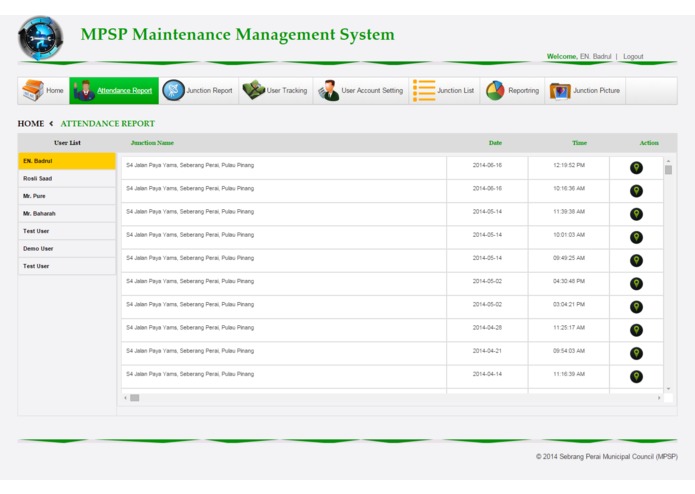Click the EN. Badrul welcome name
The width and height of the screenshot is (695, 494).
595,57
